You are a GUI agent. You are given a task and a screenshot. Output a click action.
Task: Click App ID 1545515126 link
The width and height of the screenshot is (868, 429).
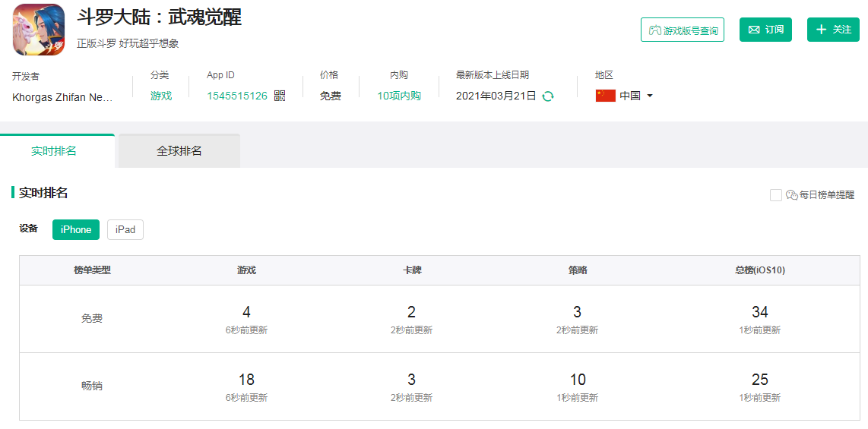click(237, 96)
